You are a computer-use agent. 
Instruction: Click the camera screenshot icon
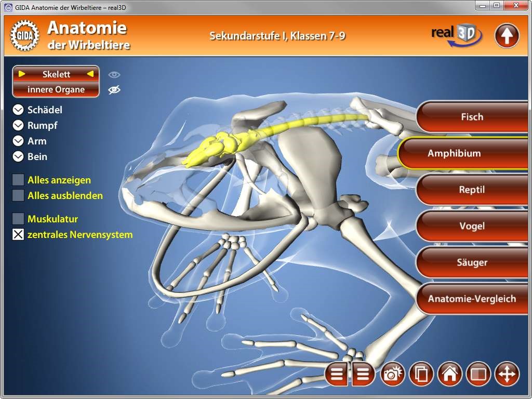pyautogui.click(x=393, y=374)
